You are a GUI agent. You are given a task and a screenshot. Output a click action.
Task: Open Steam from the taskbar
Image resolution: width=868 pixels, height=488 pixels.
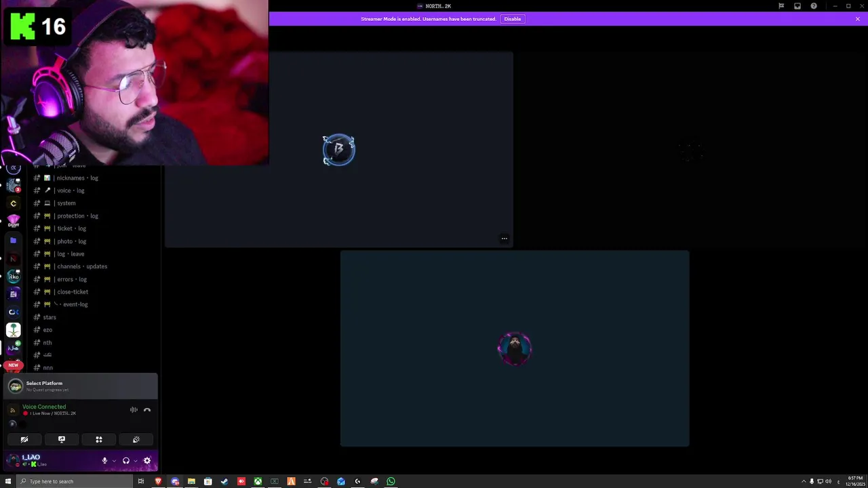click(x=224, y=481)
